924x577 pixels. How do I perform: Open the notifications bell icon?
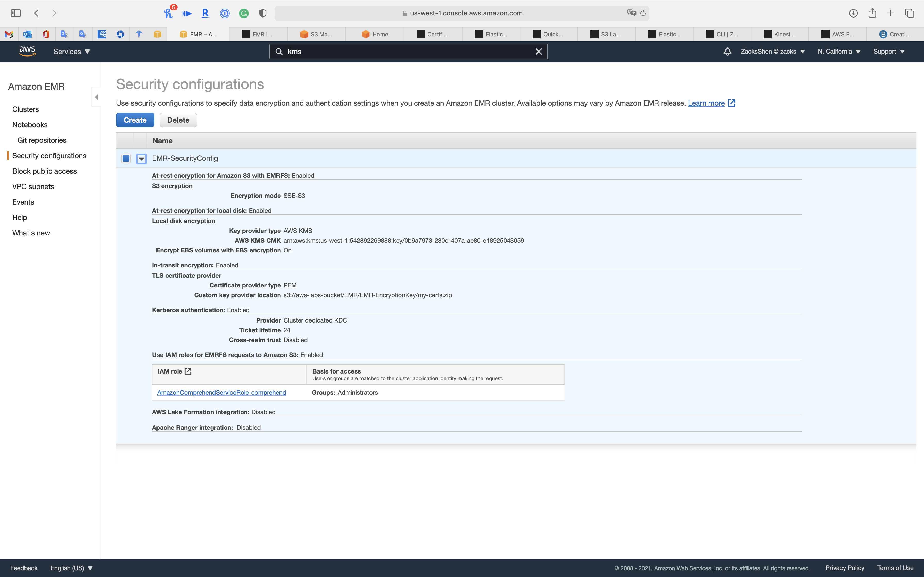pos(727,52)
